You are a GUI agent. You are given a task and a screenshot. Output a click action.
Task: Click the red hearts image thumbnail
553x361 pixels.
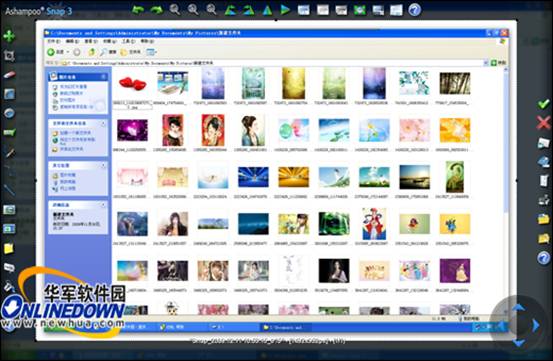133,84
